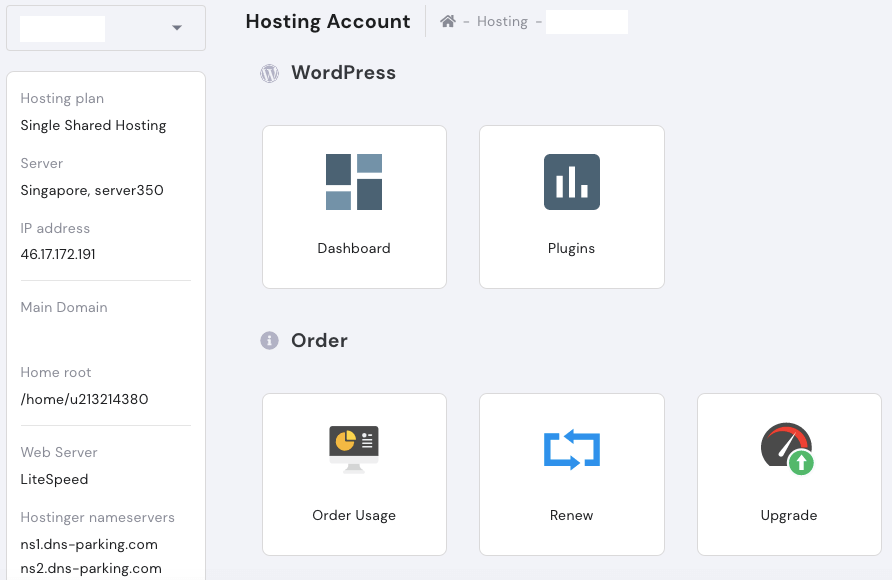Click the Plugins card label
This screenshot has width=892, height=580.
572,249
